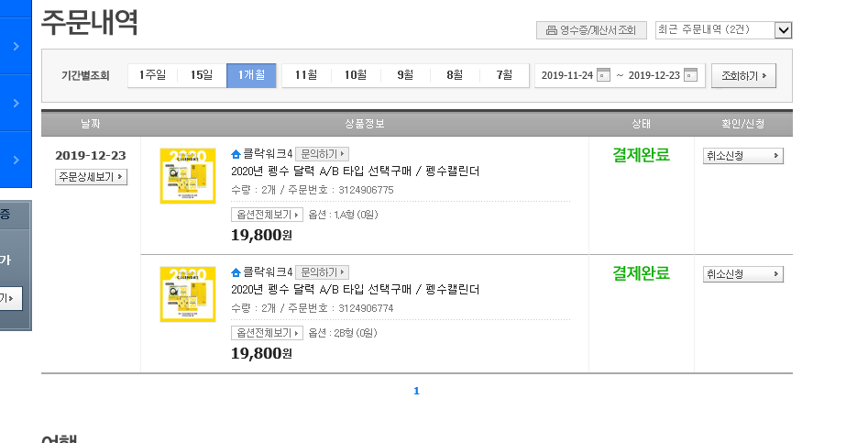Screen dimensions: 868x443
Task: Click the middle chevron in blue sidebar
Action: tap(16, 103)
